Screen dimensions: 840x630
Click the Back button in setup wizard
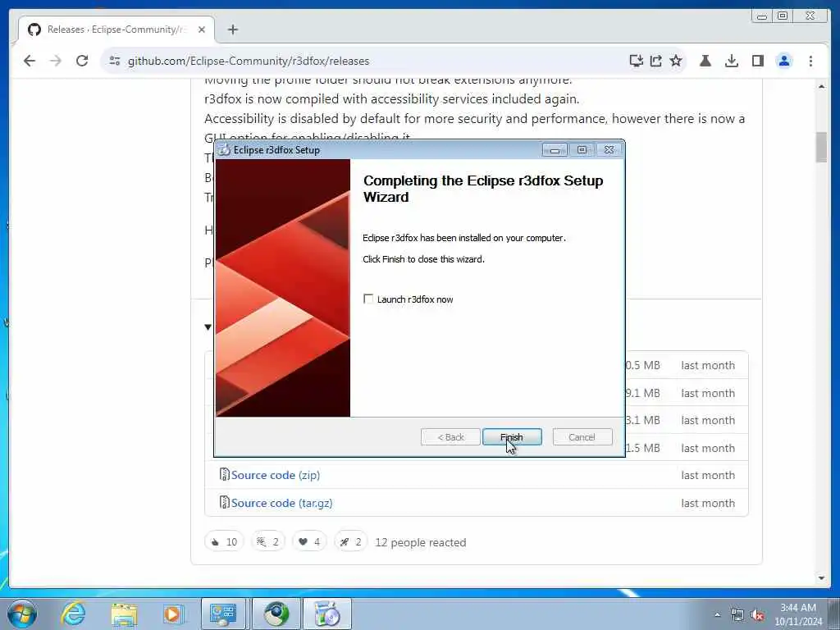pyautogui.click(x=450, y=437)
